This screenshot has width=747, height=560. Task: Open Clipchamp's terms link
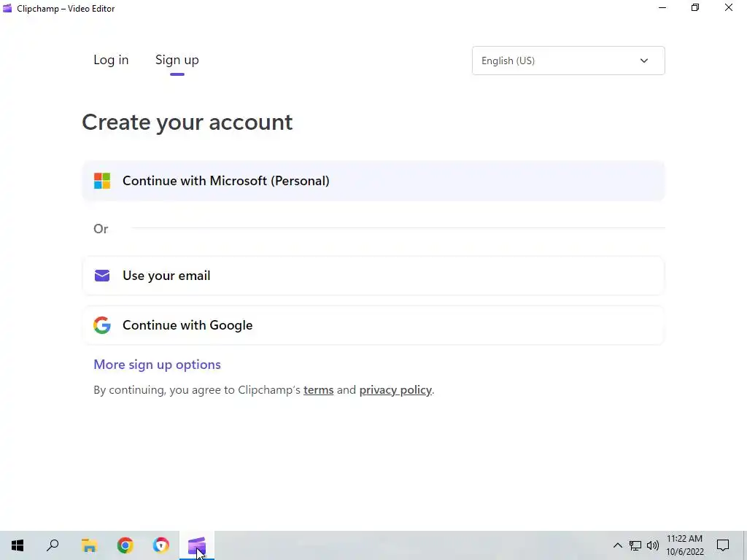point(318,390)
